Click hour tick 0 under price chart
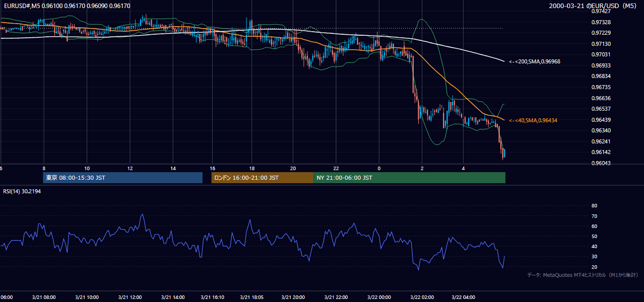The height and width of the screenshot is (302, 644). click(x=379, y=168)
